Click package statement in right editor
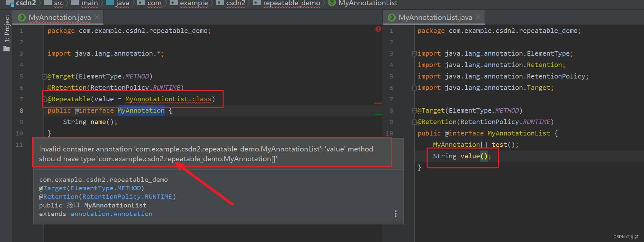Viewport: 644px width, 242px height. coord(499,31)
